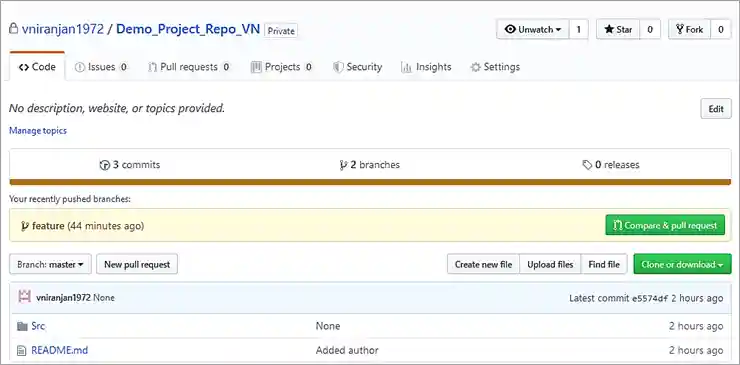740x365 pixels.
Task: Click the Security shield icon
Action: 338,67
